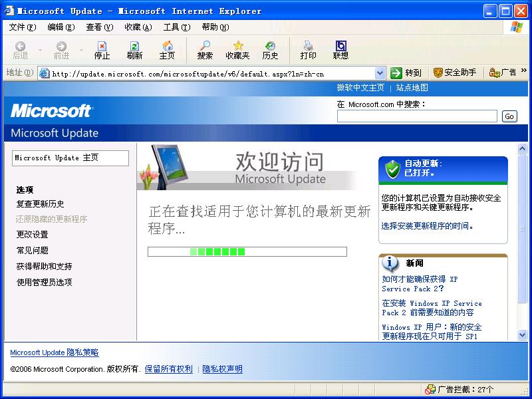The width and height of the screenshot is (532, 399).
Task: Click the Microsoft.com search input field
Action: click(417, 116)
